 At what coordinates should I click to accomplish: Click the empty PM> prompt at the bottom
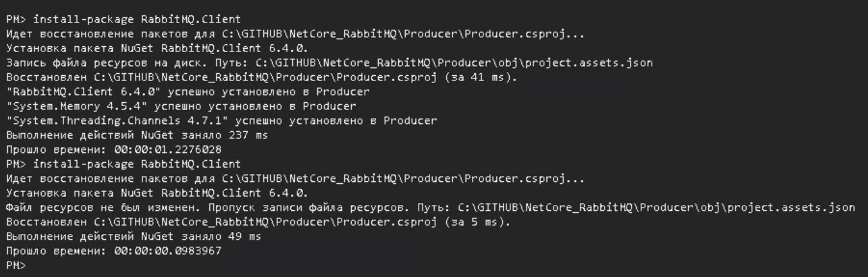point(15,265)
